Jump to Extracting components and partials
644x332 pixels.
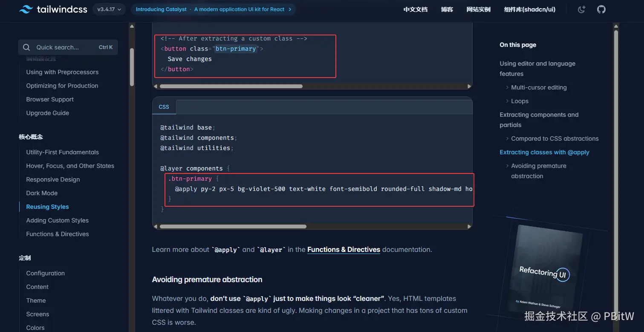(x=539, y=120)
